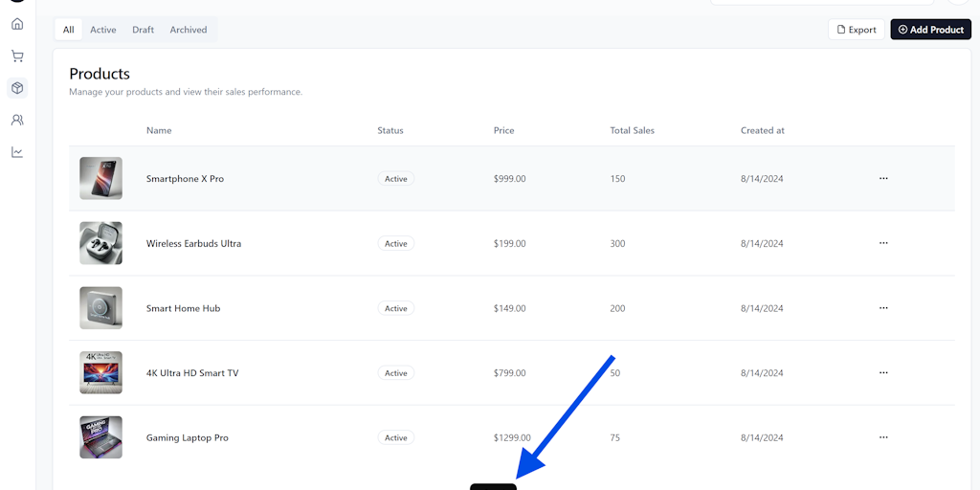Image resolution: width=980 pixels, height=490 pixels.
Task: Open the Analytics chart icon in sidebar
Action: coord(17,152)
